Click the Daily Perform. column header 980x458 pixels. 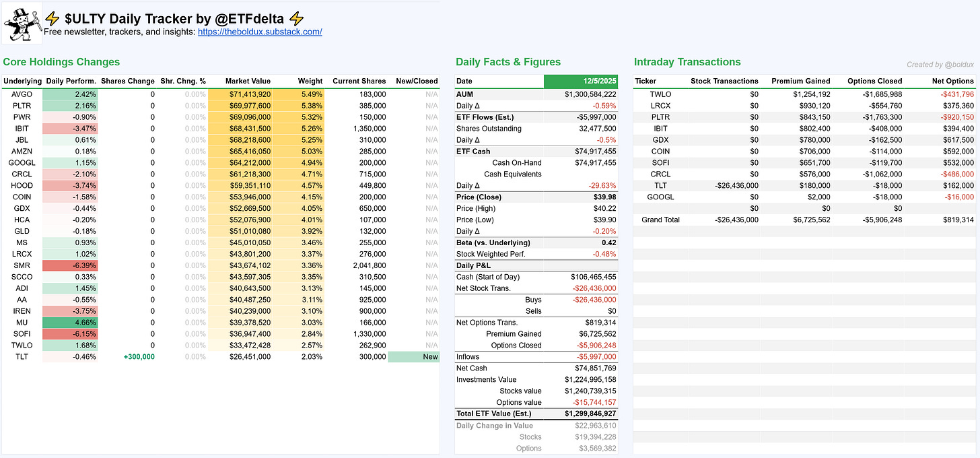(x=71, y=81)
